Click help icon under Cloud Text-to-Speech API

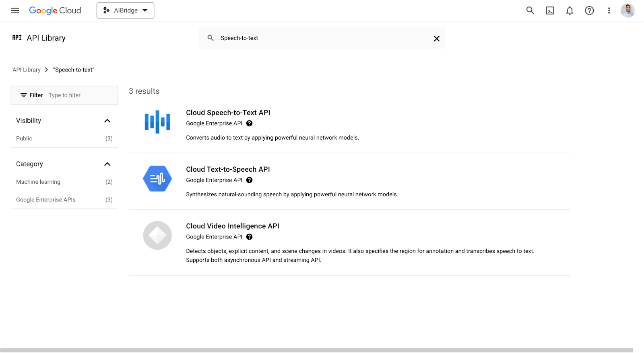pos(250,180)
